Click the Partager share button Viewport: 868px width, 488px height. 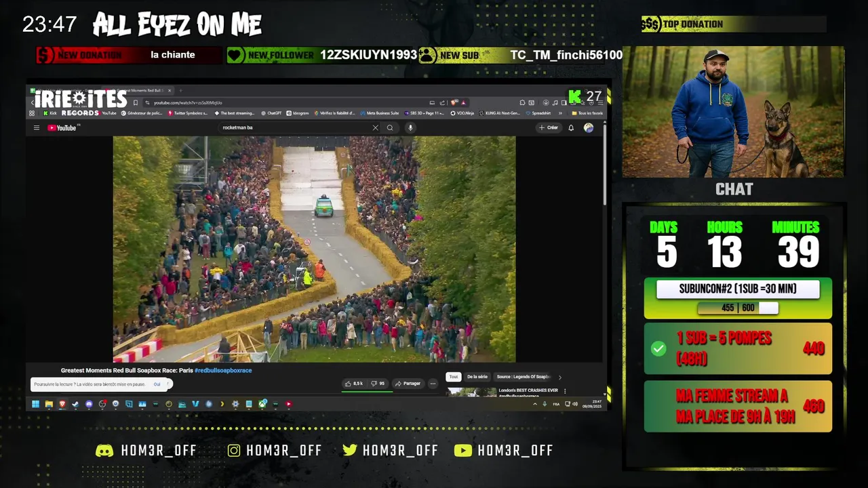point(408,384)
